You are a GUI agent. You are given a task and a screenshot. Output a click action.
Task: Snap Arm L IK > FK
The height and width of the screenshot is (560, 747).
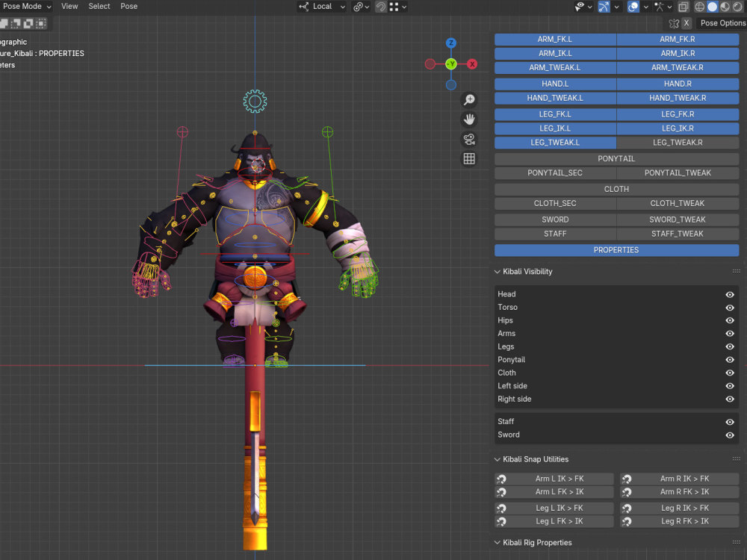(554, 479)
